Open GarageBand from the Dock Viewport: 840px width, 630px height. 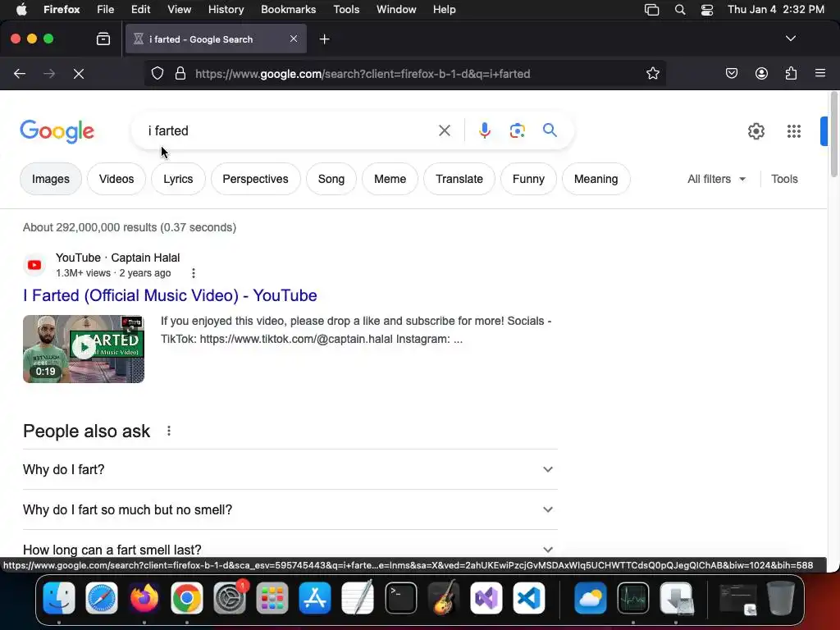444,598
